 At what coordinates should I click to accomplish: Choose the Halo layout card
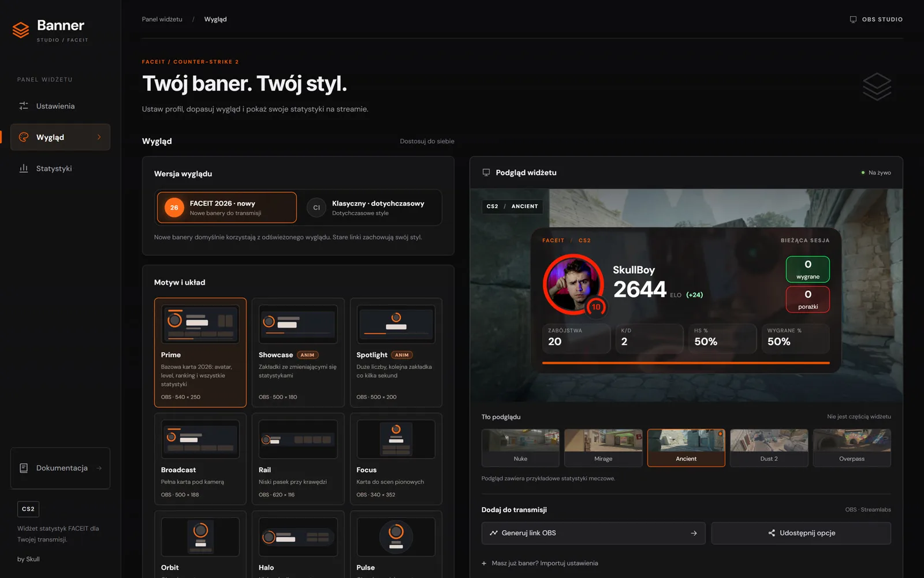tap(298, 544)
